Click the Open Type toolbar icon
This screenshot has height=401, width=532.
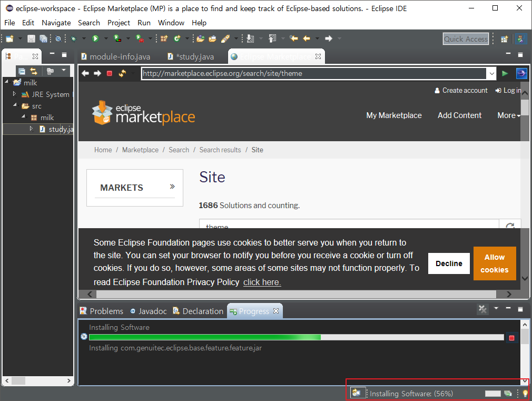pos(201,38)
